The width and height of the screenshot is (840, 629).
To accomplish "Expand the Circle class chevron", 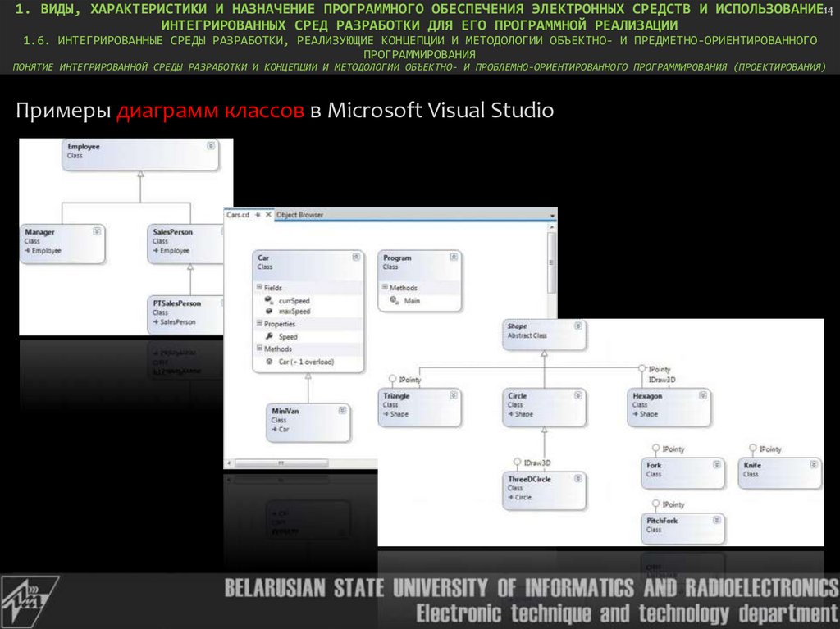I will coord(578,395).
